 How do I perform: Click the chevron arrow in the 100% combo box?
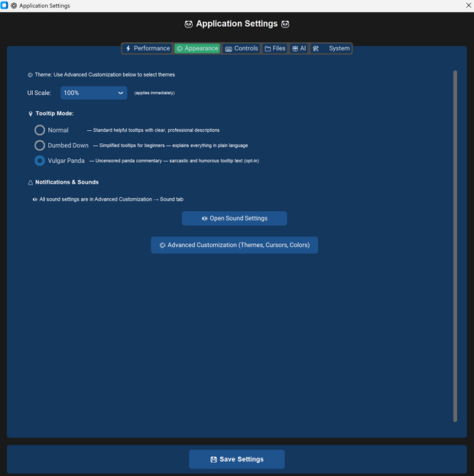[121, 93]
